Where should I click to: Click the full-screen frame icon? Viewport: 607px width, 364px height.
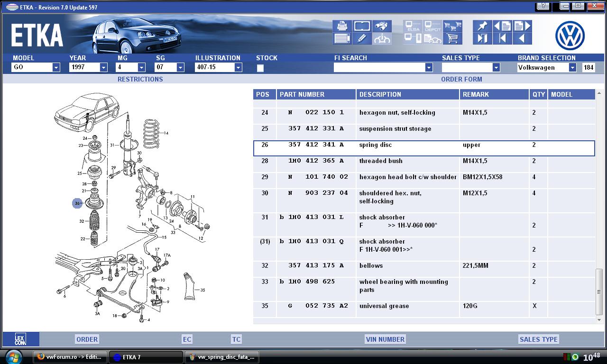click(362, 26)
